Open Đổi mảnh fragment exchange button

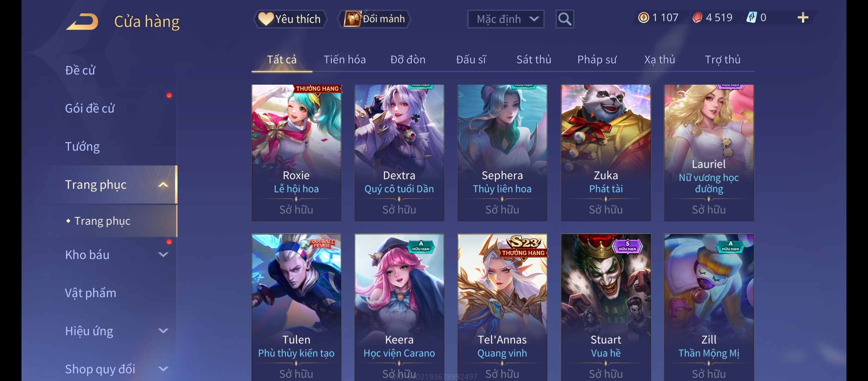(x=375, y=19)
